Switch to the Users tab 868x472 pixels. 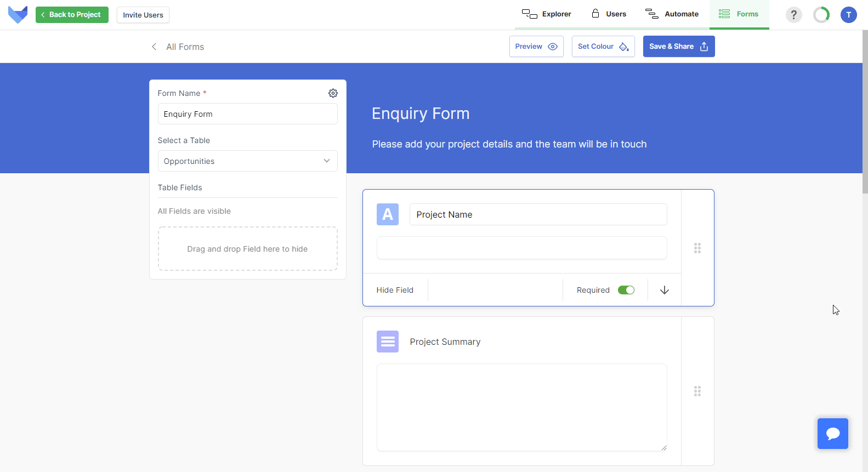tap(609, 14)
